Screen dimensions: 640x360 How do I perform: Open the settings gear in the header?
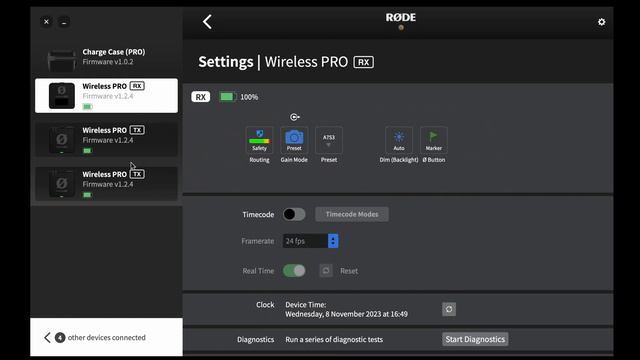point(601,22)
